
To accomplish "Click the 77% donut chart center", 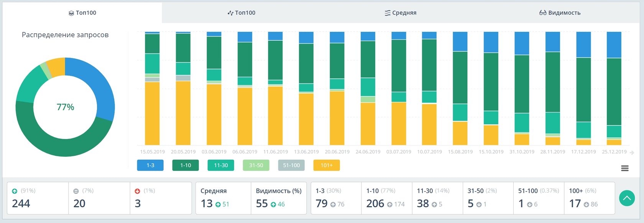I will tap(65, 107).
